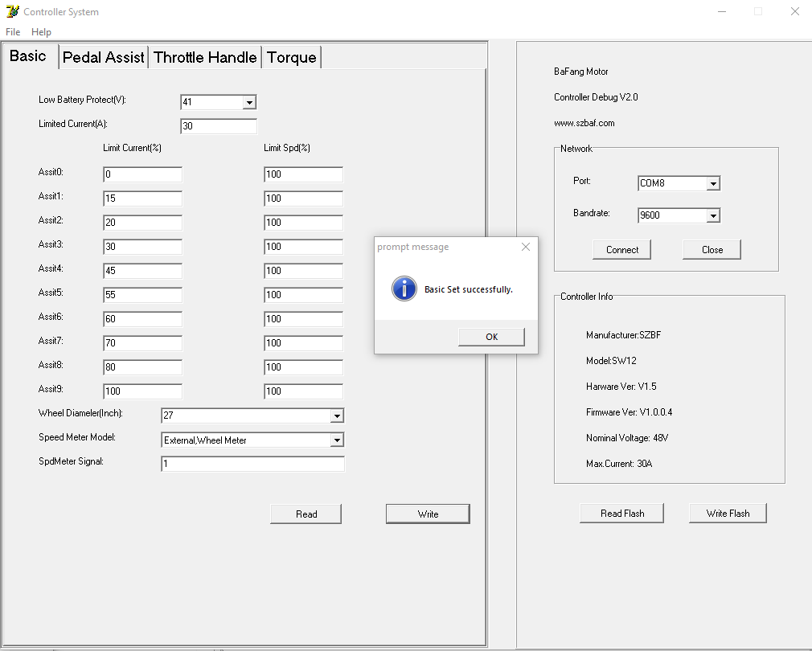Open the File menu

coord(13,32)
